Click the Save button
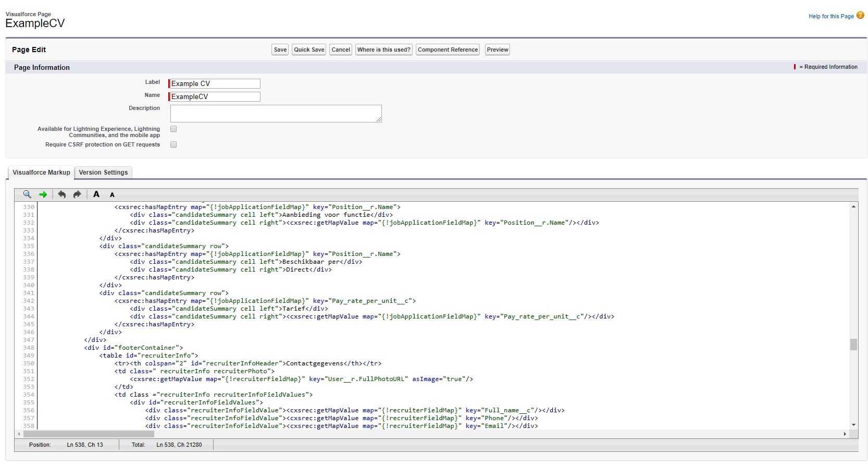This screenshot has height=466, width=868. (x=280, y=50)
